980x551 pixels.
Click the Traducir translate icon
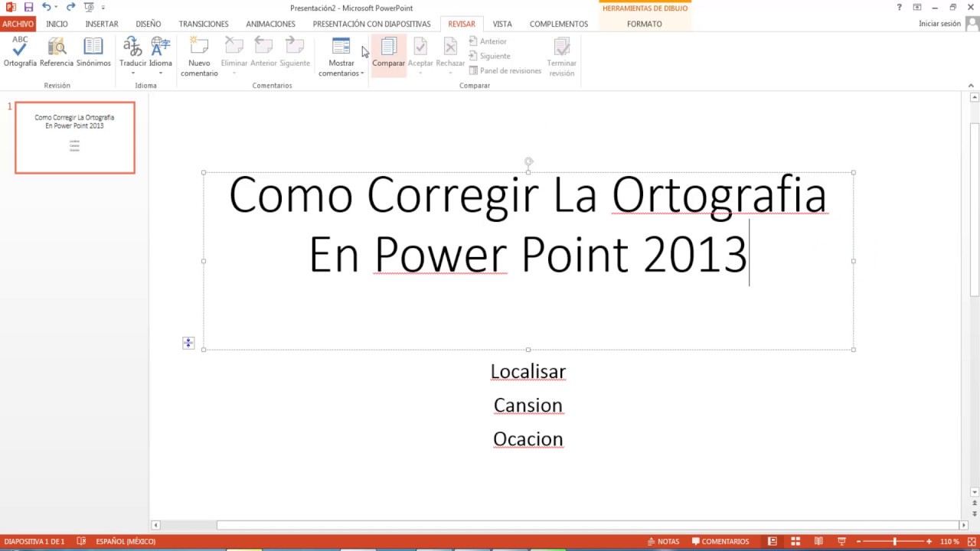(x=132, y=47)
